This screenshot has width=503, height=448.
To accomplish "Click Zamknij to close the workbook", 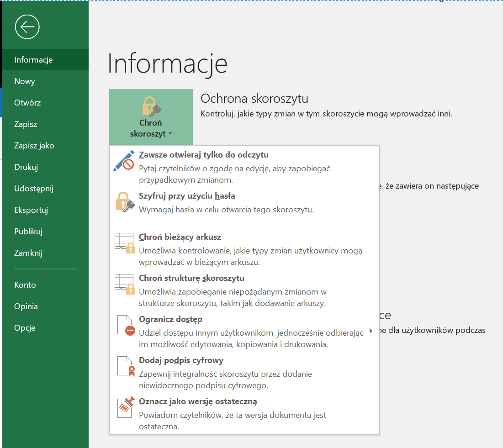I will click(x=28, y=253).
